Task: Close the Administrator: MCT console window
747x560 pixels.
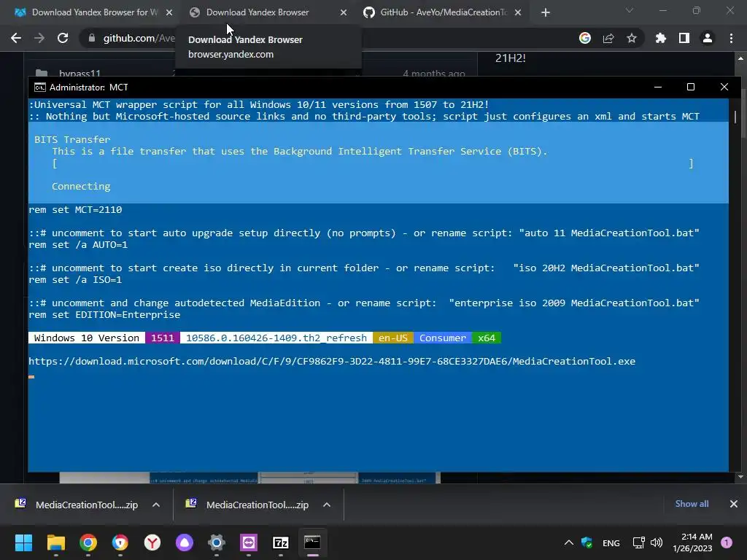Action: (724, 87)
